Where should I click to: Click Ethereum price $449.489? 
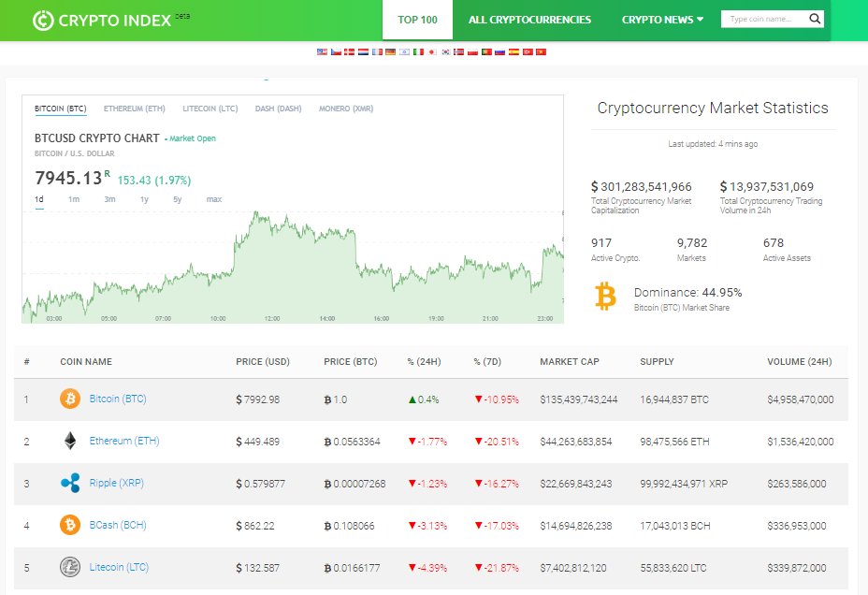pos(257,442)
